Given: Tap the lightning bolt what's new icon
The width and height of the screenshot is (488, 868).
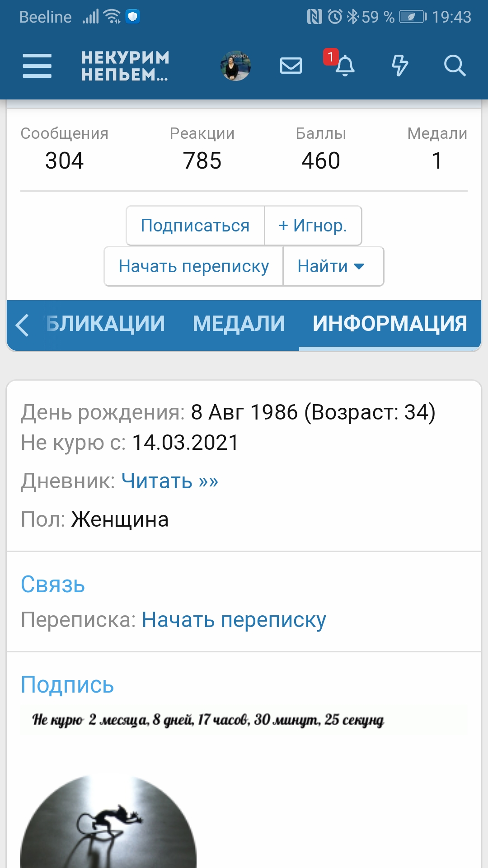Looking at the screenshot, I should (400, 66).
